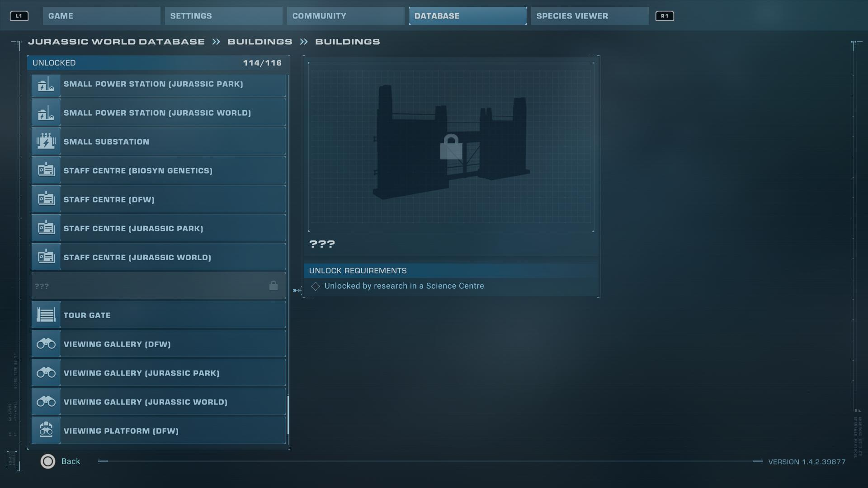This screenshot has height=488, width=868.
Task: Click the Staff Centre (Jurassic Park) icon
Action: pyautogui.click(x=46, y=229)
